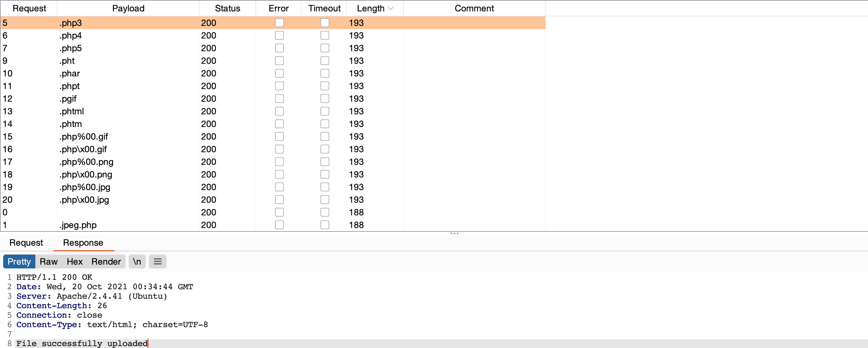This screenshot has height=348, width=868.
Task: Click the pane divider three-dot handle
Action: (x=454, y=233)
